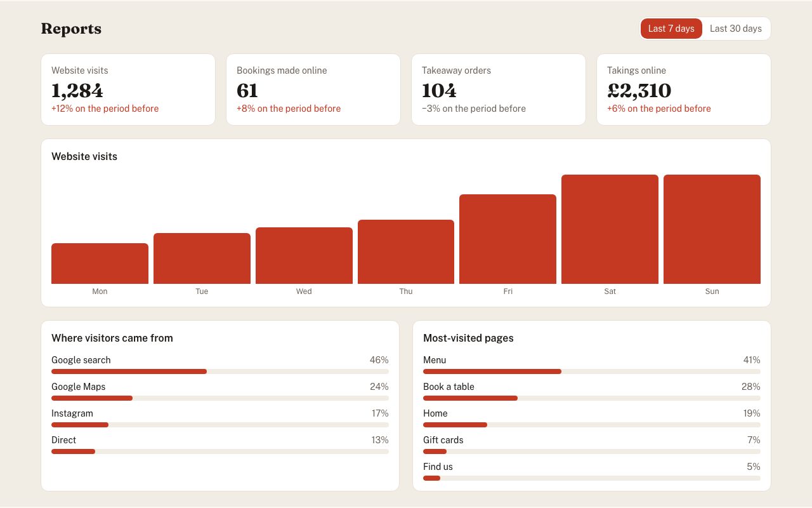Click the 19% value for Home
The width and height of the screenshot is (812, 508).
pyautogui.click(x=752, y=413)
